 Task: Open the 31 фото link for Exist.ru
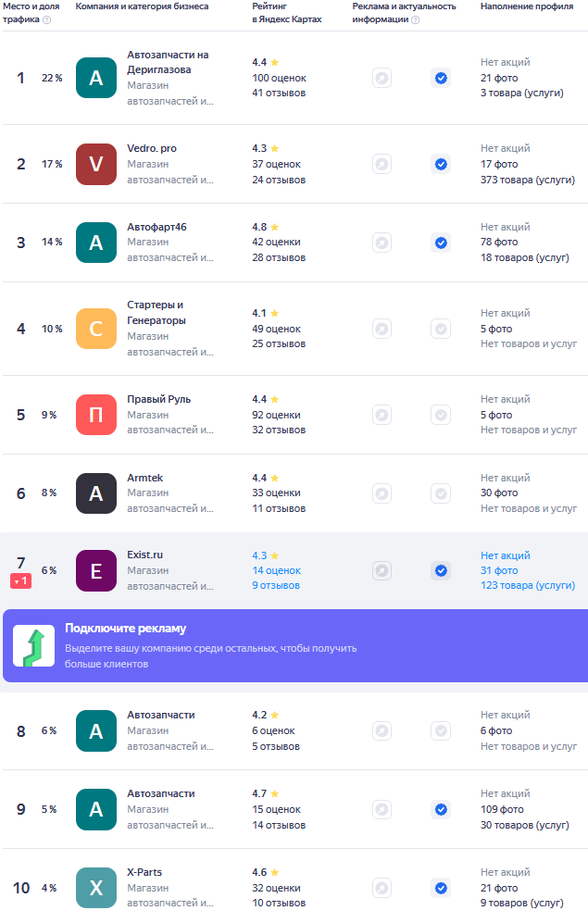(499, 570)
